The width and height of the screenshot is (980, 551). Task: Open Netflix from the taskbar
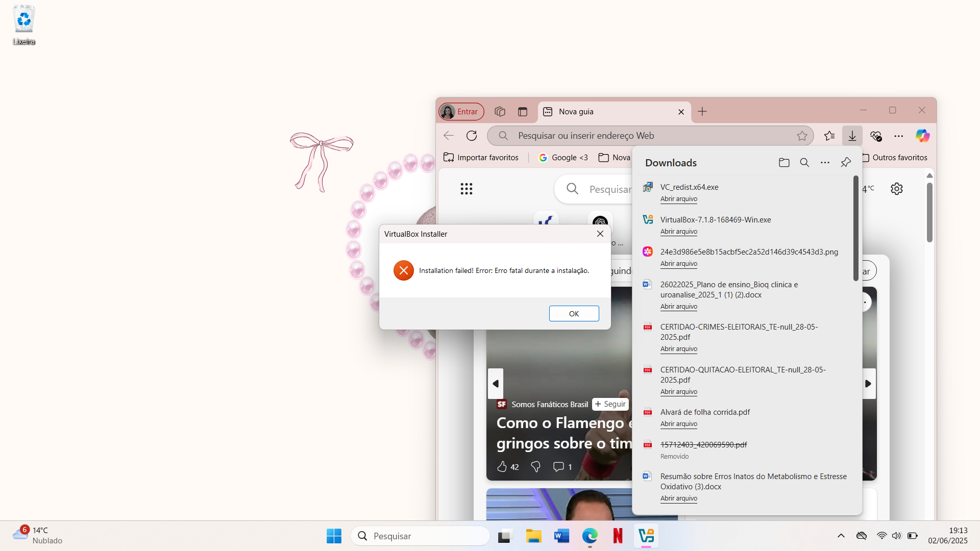tap(618, 536)
